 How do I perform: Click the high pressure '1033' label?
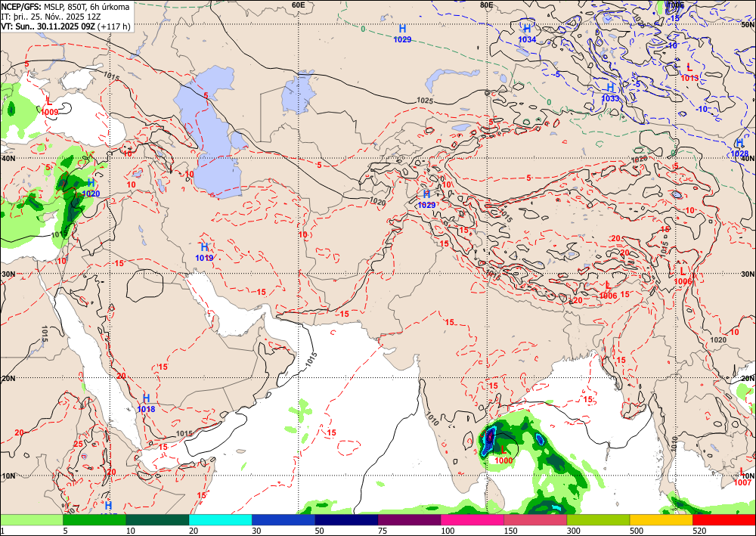pyautogui.click(x=610, y=98)
